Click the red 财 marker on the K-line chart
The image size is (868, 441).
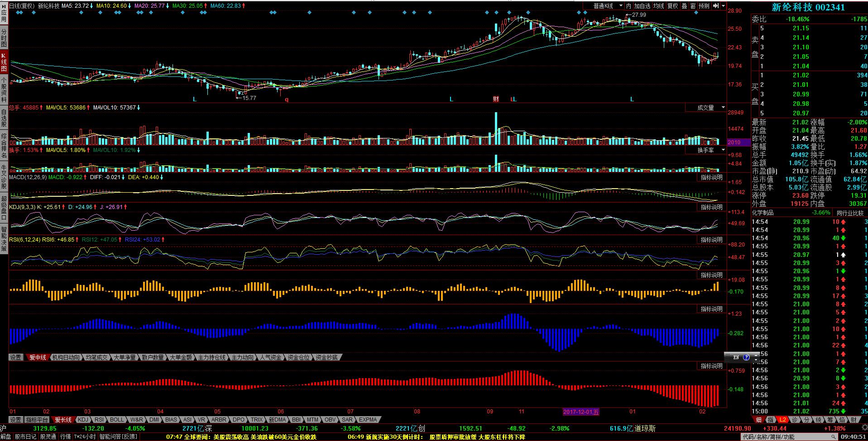pos(496,99)
